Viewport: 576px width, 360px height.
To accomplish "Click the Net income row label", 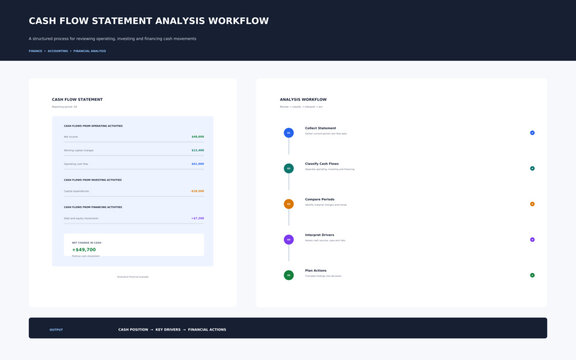I will click(71, 137).
